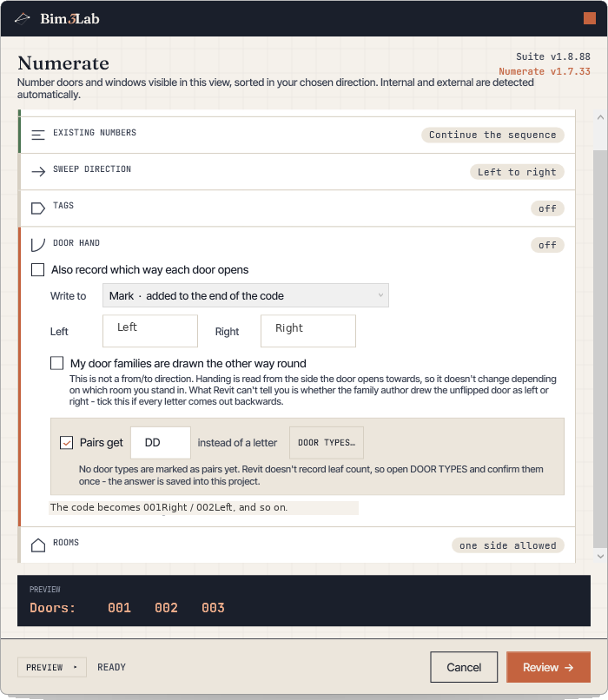Click the READY status text

pos(111,667)
